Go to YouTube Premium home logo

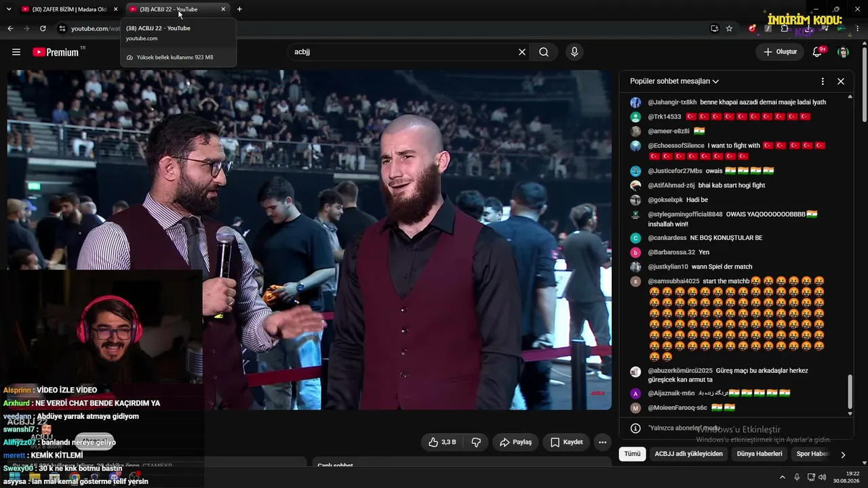(x=56, y=52)
